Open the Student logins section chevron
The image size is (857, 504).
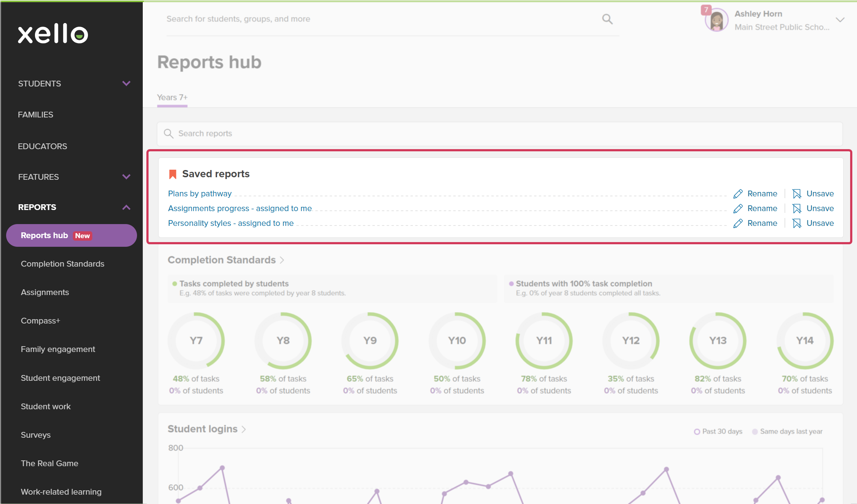[244, 429]
